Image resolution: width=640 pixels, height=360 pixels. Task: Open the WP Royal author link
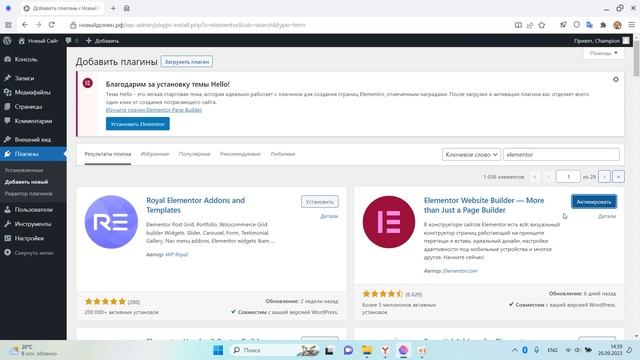[x=177, y=254]
